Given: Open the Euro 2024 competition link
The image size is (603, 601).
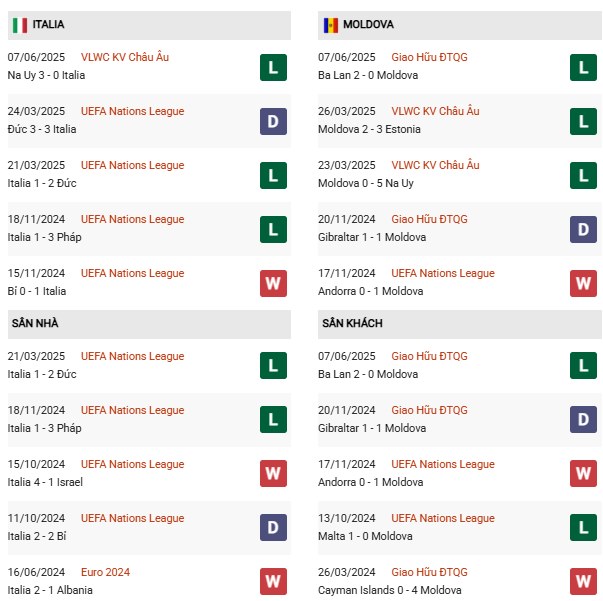Looking at the screenshot, I should tap(105, 572).
